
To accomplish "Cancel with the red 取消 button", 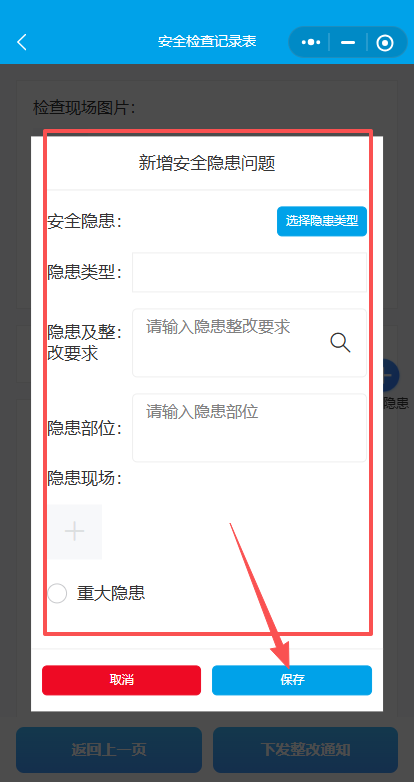I will pyautogui.click(x=121, y=680).
